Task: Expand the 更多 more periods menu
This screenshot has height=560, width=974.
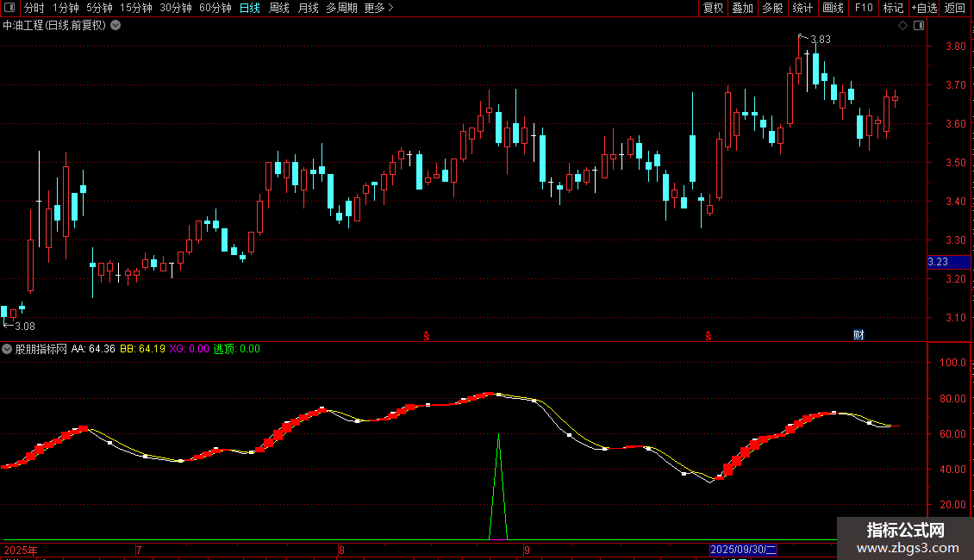Action: pyautogui.click(x=378, y=8)
